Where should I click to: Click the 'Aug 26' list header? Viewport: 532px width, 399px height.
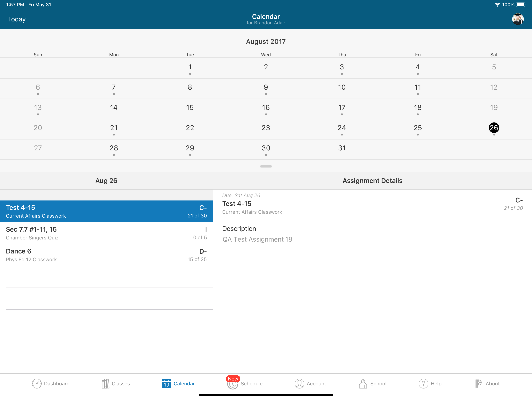tap(106, 181)
